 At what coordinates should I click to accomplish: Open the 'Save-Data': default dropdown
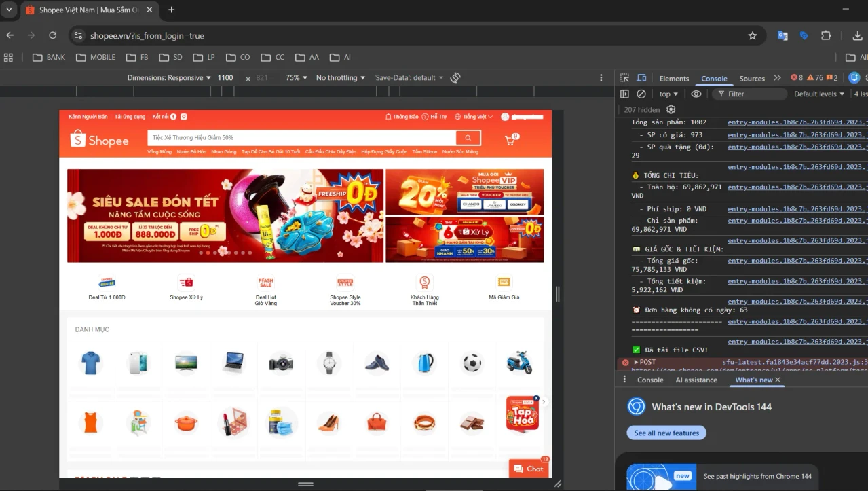409,78
